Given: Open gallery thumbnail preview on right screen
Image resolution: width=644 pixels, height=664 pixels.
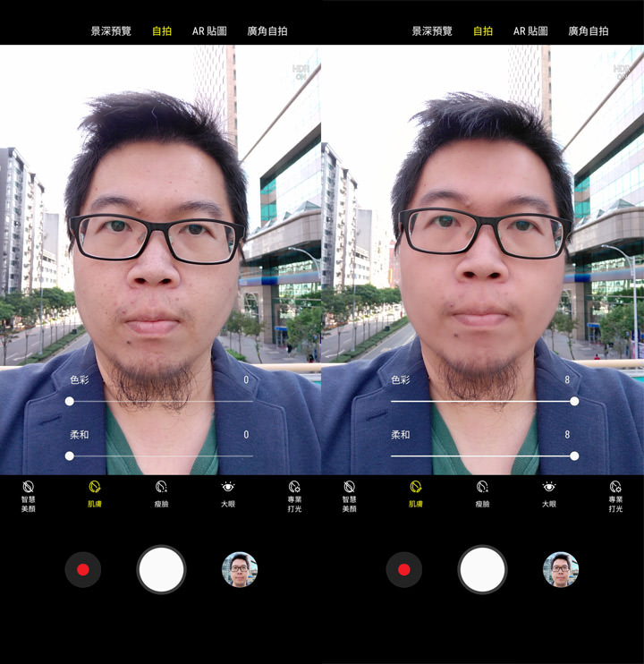Looking at the screenshot, I should tap(561, 569).
